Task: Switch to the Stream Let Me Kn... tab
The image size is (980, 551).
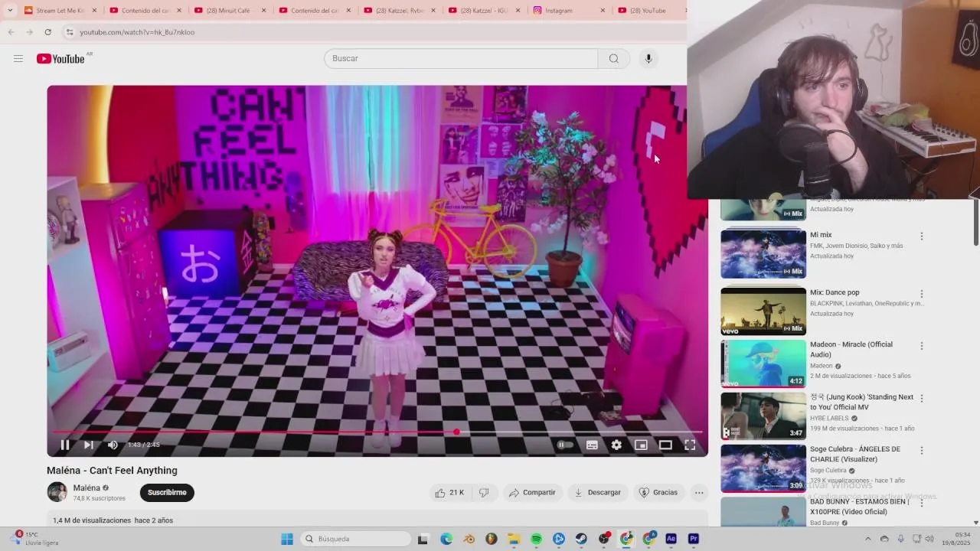Action: pyautogui.click(x=60, y=11)
